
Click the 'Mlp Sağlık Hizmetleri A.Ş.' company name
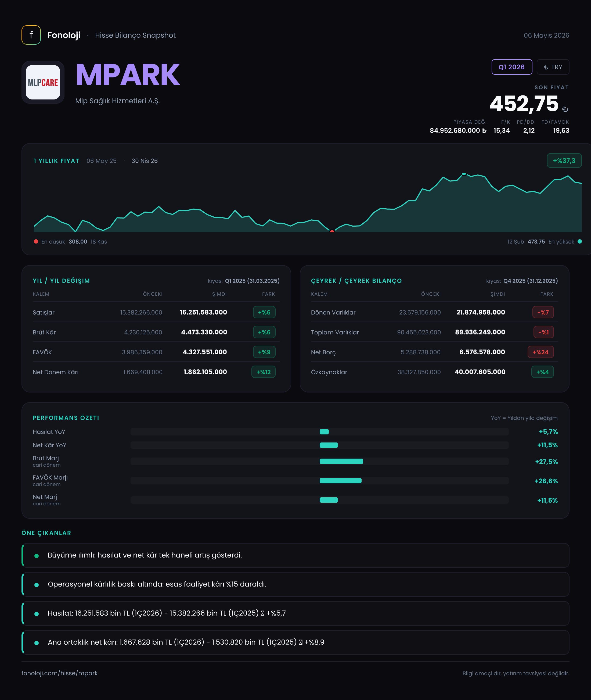click(117, 101)
